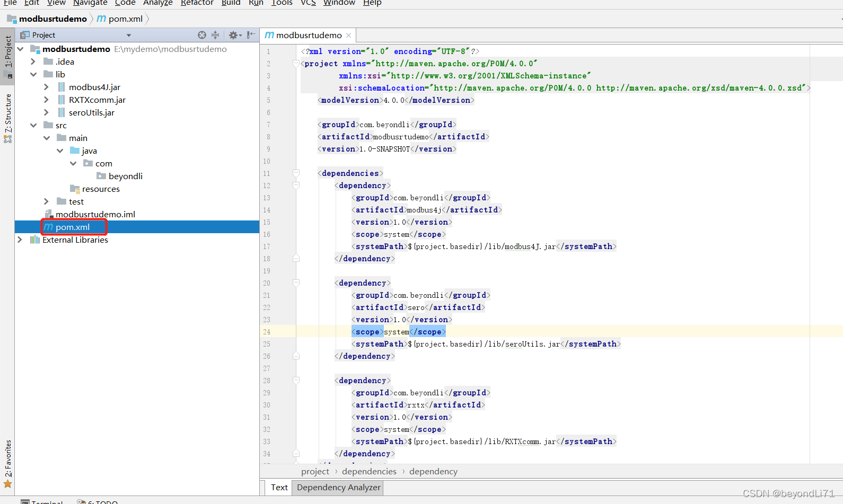
Task: Fold the rxtx dependency at line 28
Action: coord(296,381)
